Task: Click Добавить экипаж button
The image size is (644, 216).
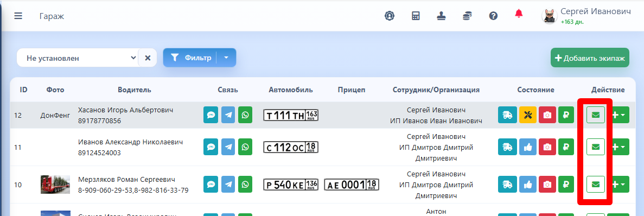Action: pos(590,58)
